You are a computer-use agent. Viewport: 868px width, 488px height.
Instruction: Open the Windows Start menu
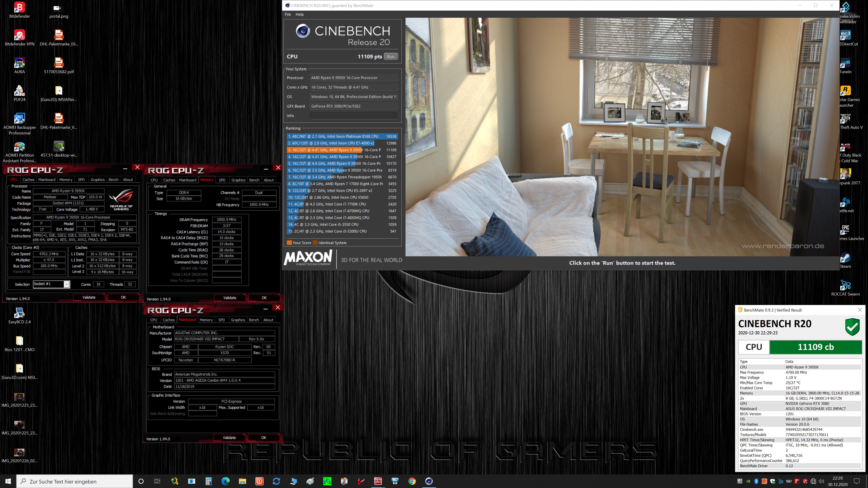click(8, 481)
